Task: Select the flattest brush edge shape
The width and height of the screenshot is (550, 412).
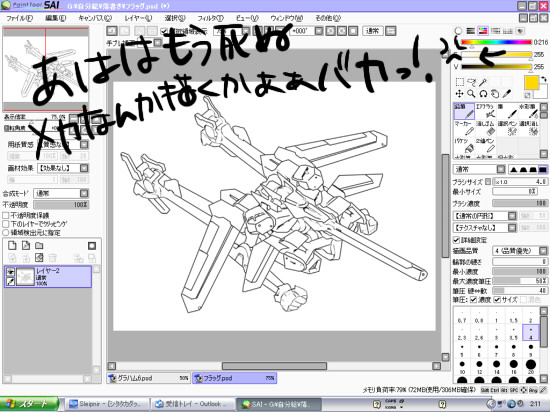Action: click(543, 169)
